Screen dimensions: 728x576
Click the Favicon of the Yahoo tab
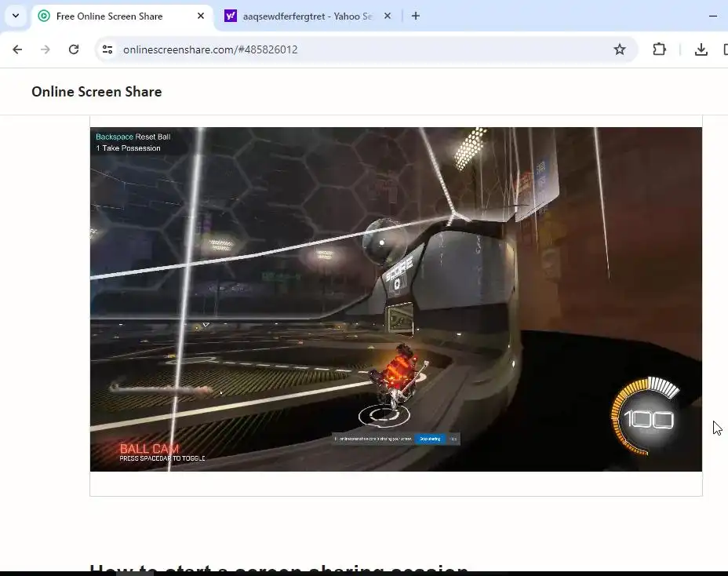click(x=231, y=16)
